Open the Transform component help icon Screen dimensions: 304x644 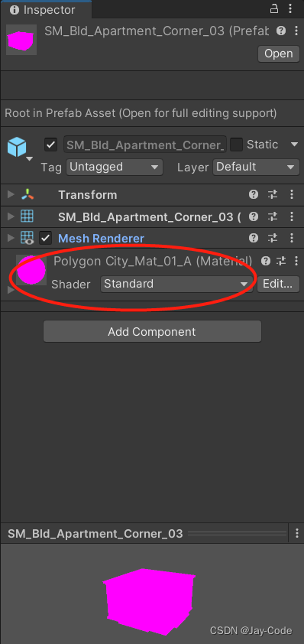[x=254, y=194]
